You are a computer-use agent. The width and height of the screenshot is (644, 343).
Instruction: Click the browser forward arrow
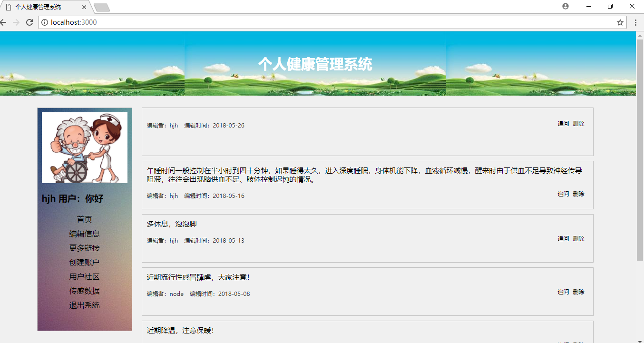16,22
